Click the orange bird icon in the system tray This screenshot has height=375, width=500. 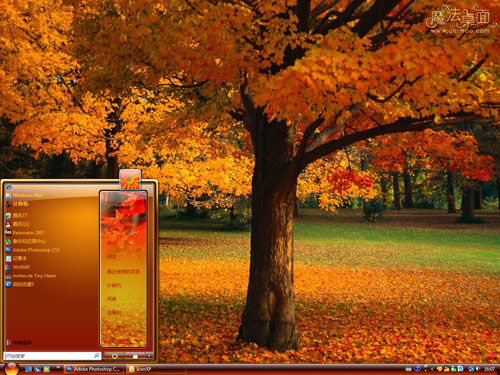click(x=439, y=369)
